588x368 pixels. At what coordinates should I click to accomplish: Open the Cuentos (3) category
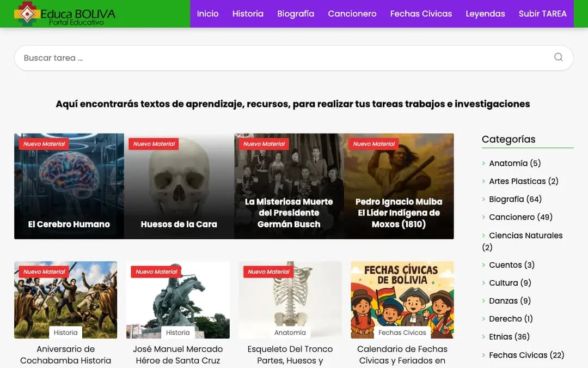(511, 265)
